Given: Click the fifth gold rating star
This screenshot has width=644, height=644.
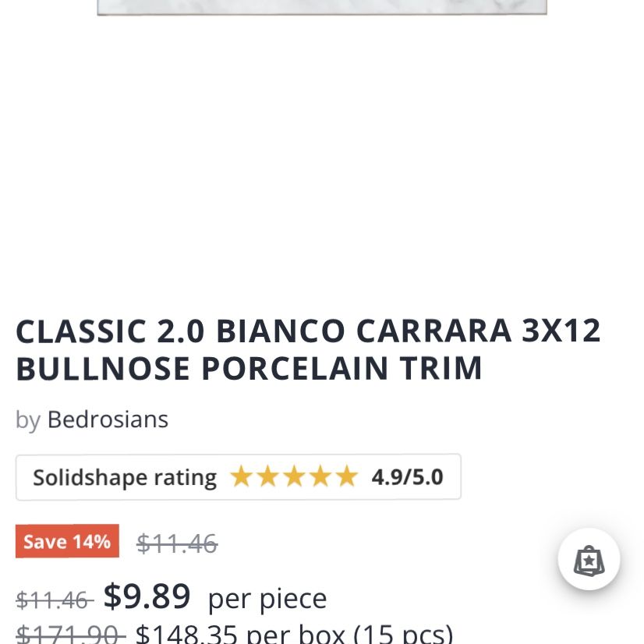Looking at the screenshot, I should (346, 476).
